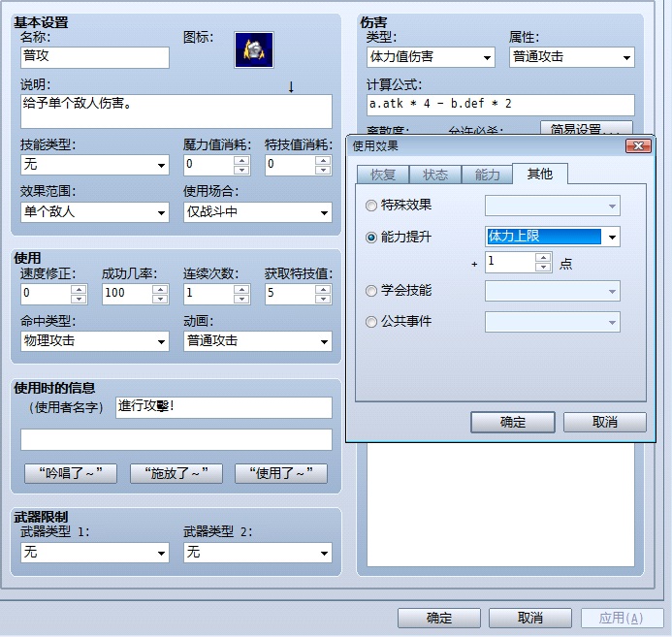672x637 pixels.
Task: Increase the 成功几率 value
Action: pyautogui.click(x=160, y=289)
